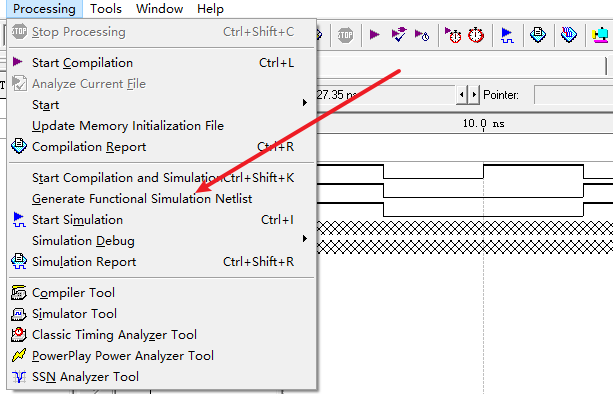This screenshot has height=394, width=613.
Task: Open the Help menu
Action: tap(210, 9)
